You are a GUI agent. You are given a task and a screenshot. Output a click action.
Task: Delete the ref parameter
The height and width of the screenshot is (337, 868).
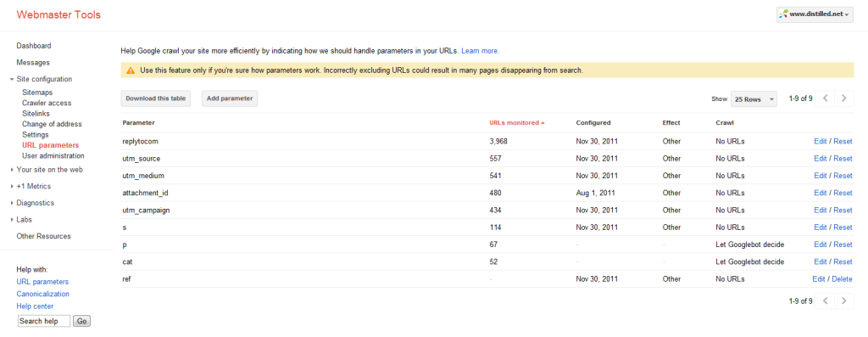click(842, 278)
